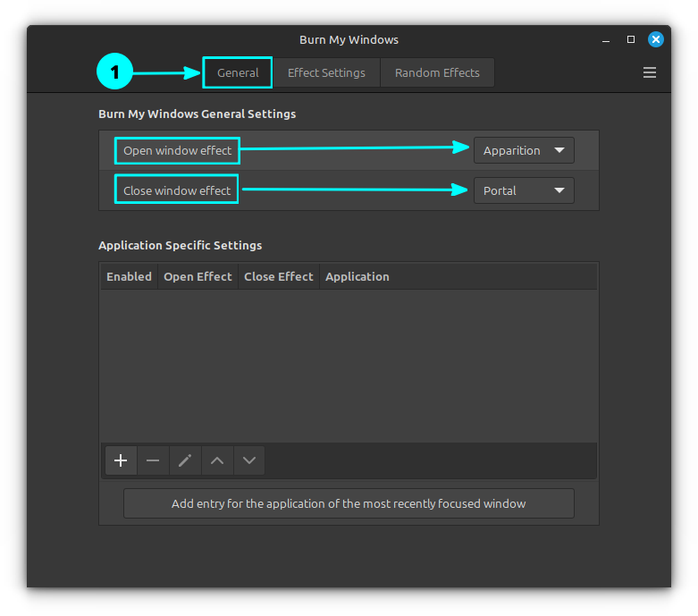Open the Apparition open-effect dropdown
Screen dimensions: 698x616
pos(524,150)
